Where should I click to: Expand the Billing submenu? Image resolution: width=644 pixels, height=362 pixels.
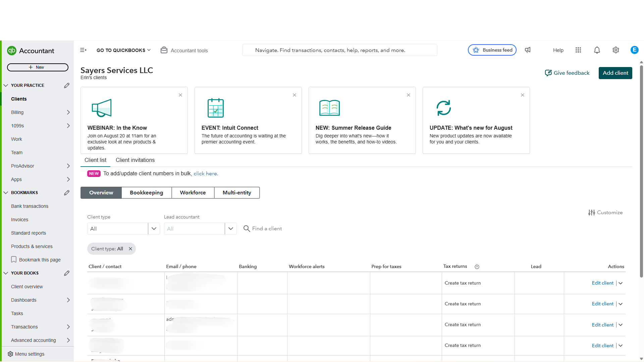click(68, 112)
